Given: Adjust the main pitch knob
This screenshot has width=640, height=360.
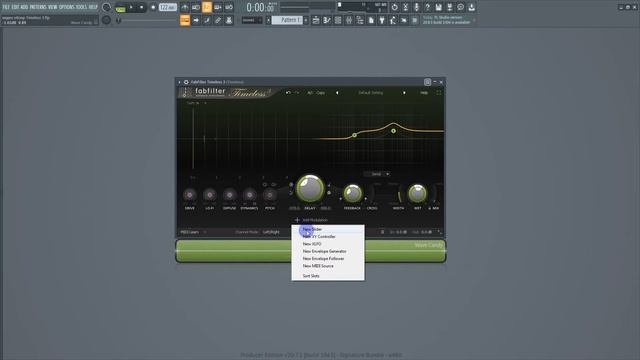Looking at the screenshot, I should click(x=106, y=20).
